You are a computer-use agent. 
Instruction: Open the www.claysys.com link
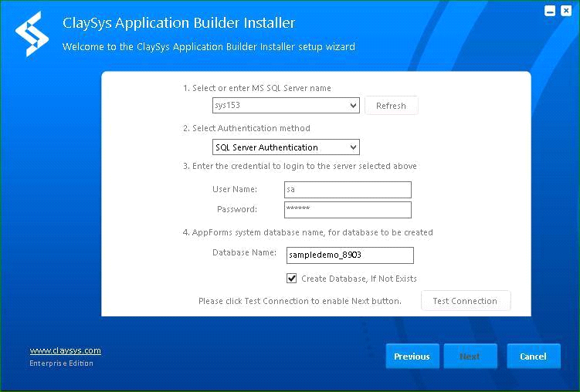66,350
